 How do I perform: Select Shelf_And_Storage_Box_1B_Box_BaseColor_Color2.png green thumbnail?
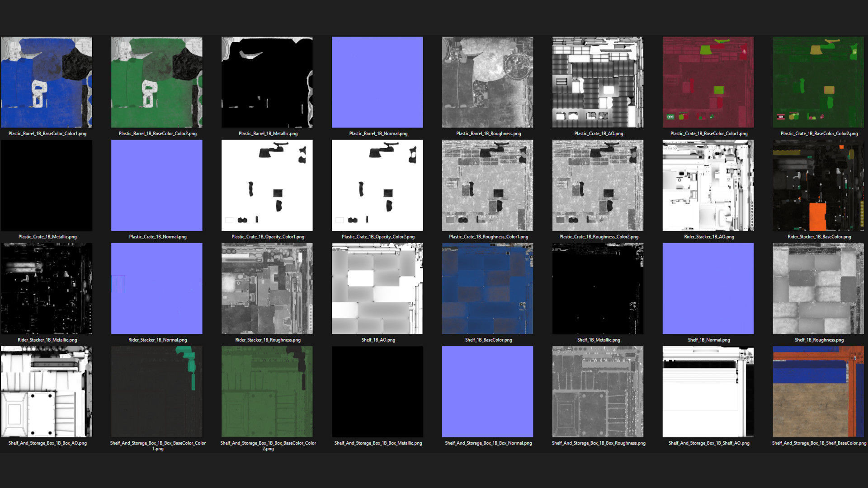pos(267,391)
